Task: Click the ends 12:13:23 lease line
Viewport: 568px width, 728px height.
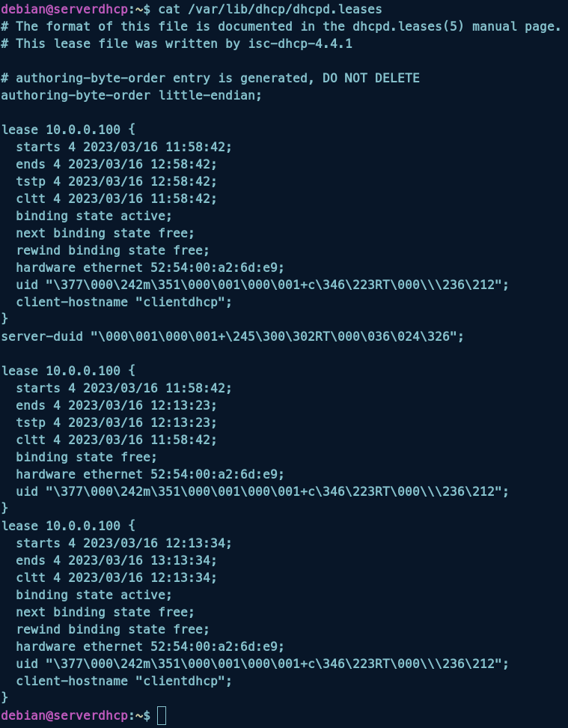Action: (x=116, y=406)
